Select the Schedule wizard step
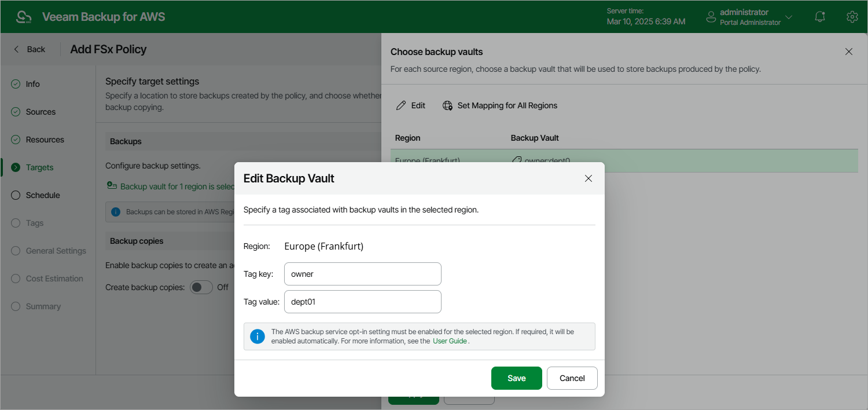 click(x=43, y=195)
